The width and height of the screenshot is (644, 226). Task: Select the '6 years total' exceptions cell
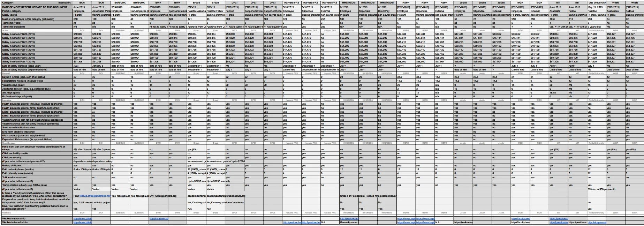tap(597, 27)
